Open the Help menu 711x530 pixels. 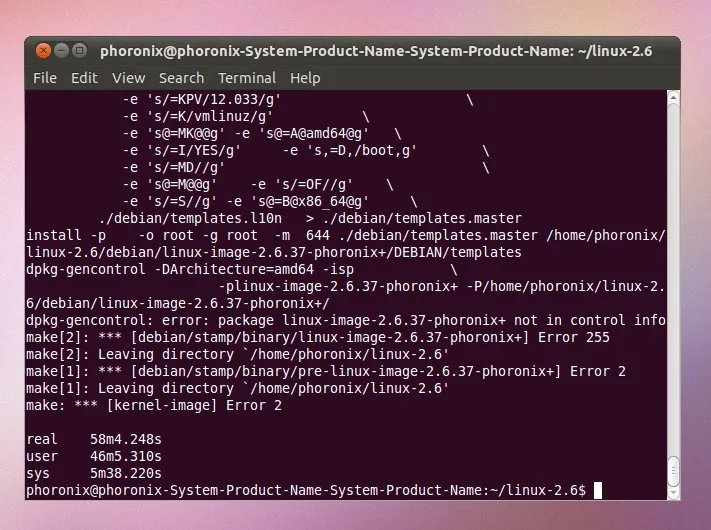[305, 78]
